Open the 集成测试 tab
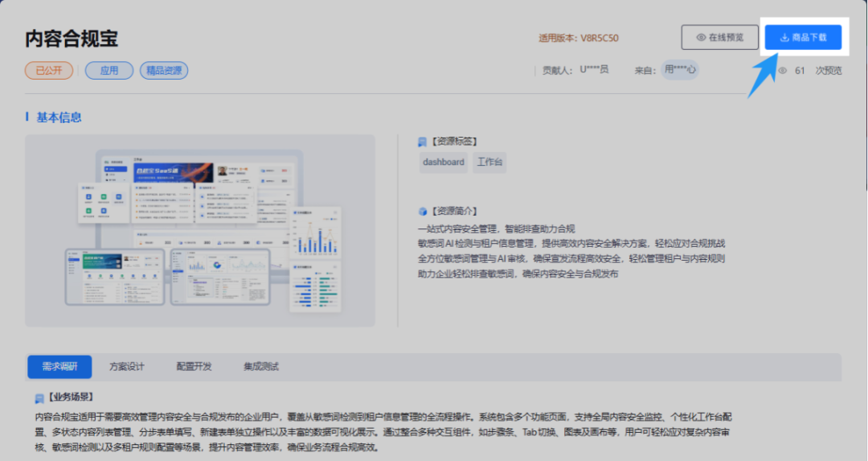 [260, 367]
